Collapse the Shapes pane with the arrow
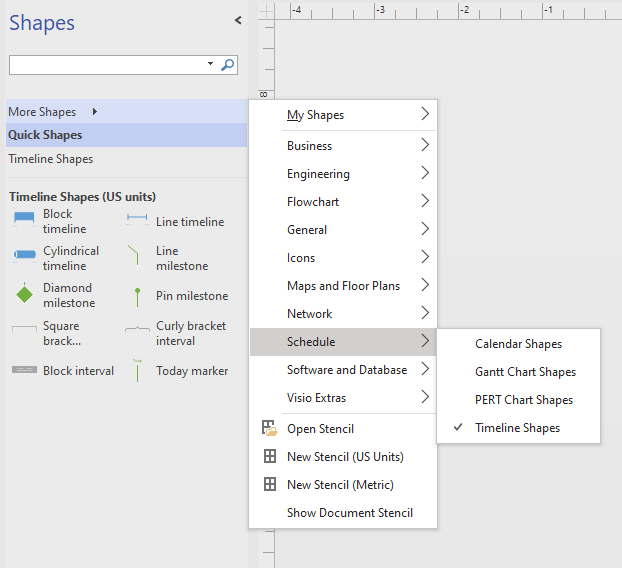Image resolution: width=622 pixels, height=568 pixels. [238, 20]
